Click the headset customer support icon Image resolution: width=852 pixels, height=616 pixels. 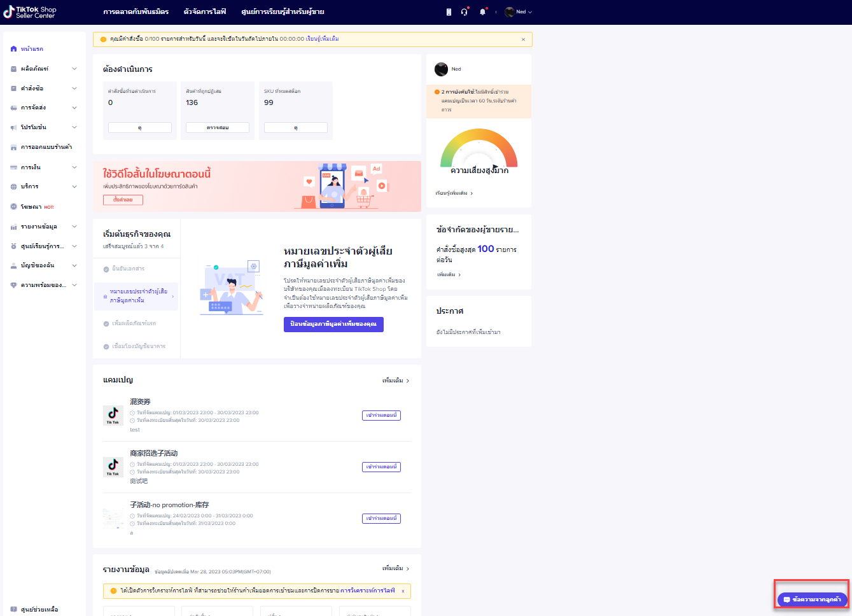464,12
